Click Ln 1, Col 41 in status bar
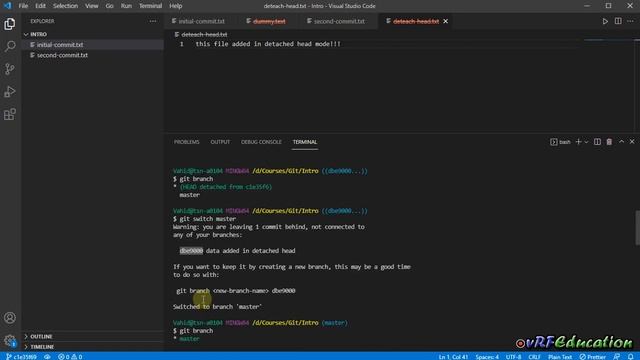This screenshot has height=360, width=640. [x=453, y=357]
